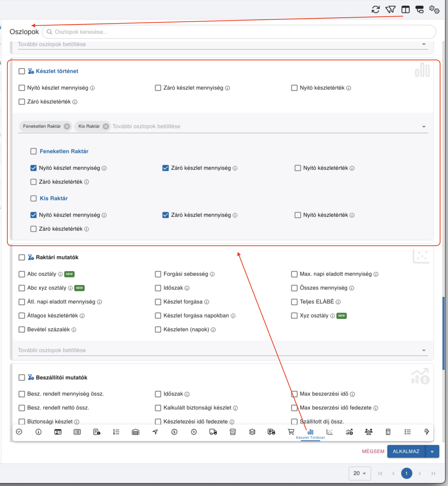The height and width of the screenshot is (486, 448).
Task: Uncheck Feneketlen Raktár Nyitó készlet mennyiség
Action: coord(34,168)
